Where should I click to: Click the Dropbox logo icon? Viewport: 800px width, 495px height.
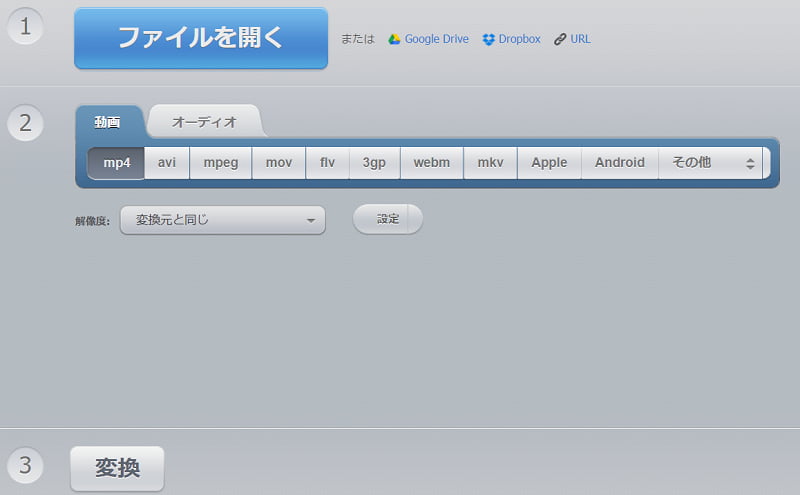(488, 39)
